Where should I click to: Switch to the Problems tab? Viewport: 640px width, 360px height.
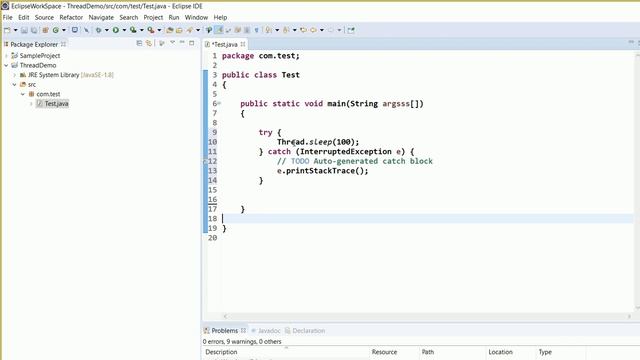click(224, 331)
